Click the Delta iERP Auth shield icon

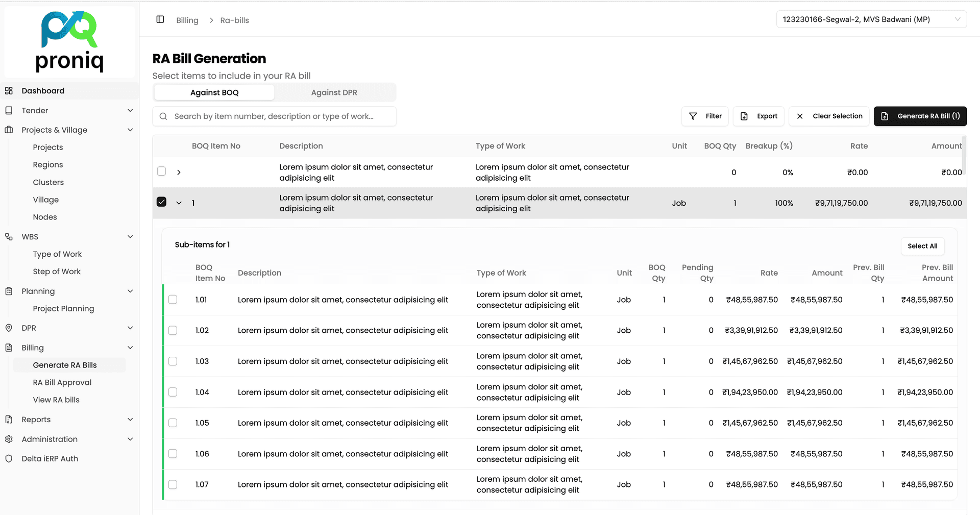coord(9,459)
